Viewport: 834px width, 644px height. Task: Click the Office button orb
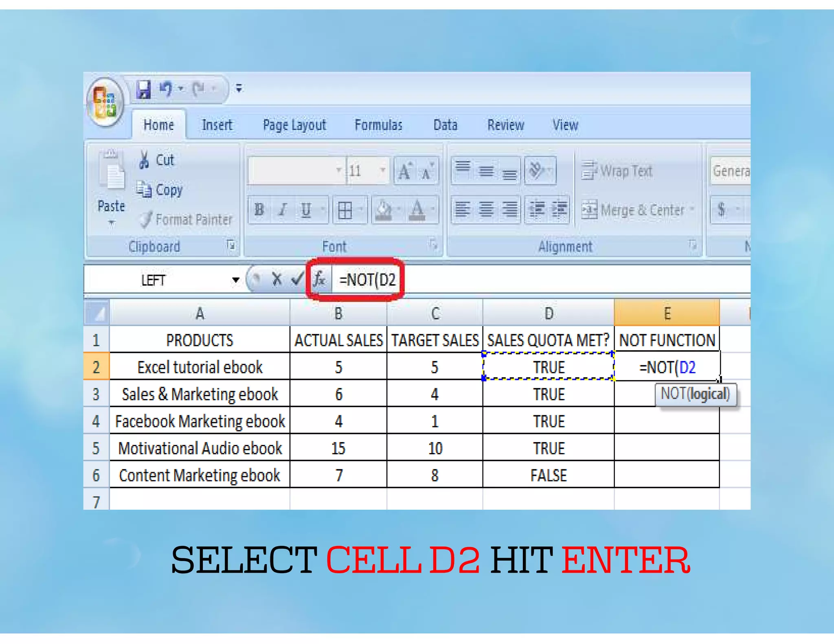click(105, 102)
